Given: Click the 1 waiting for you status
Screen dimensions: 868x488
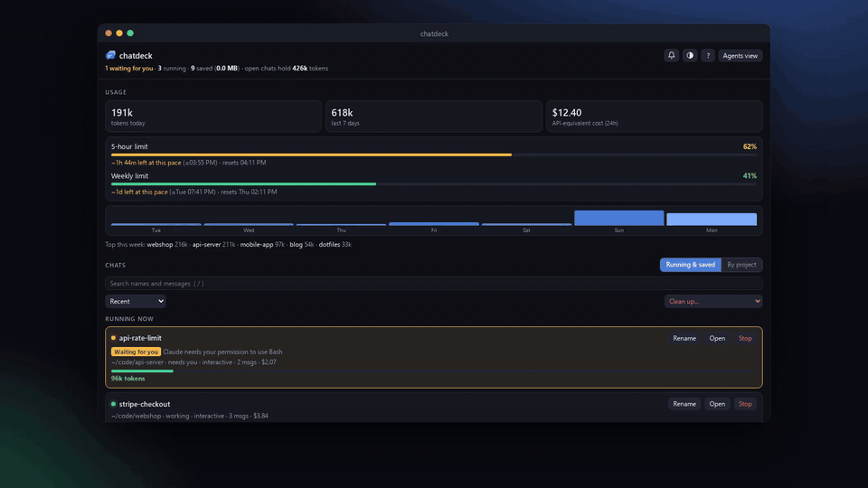Looking at the screenshot, I should (129, 69).
